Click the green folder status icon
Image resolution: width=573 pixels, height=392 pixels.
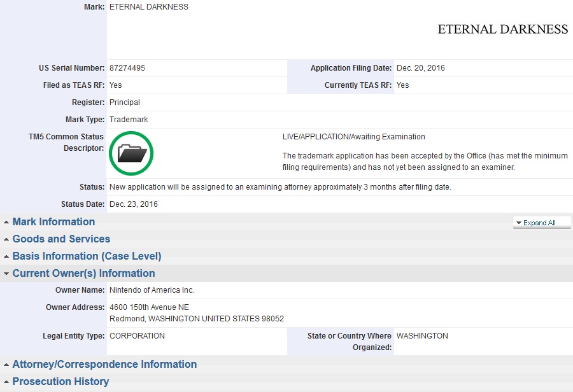[131, 153]
